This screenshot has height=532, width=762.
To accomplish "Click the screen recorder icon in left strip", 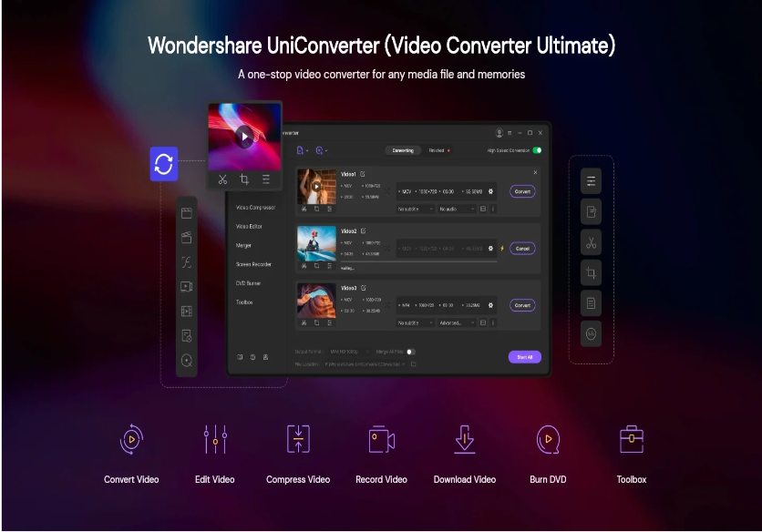I will 187,287.
